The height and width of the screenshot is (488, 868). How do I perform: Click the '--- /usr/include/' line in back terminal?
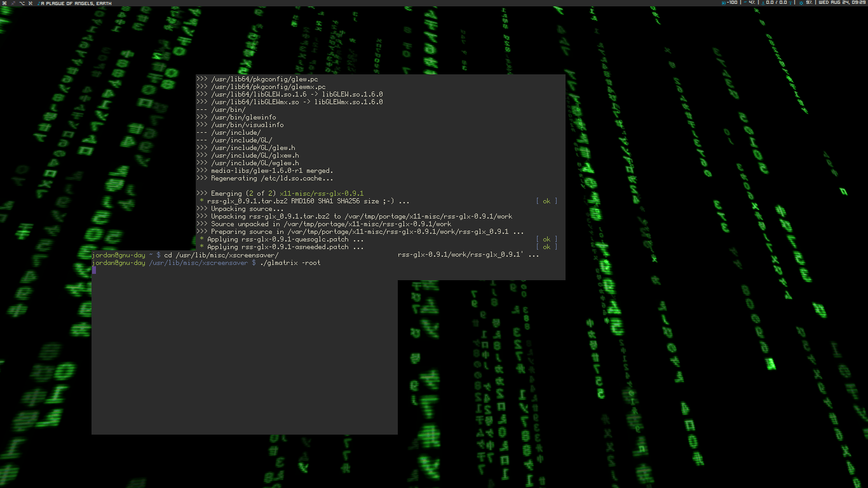(229, 133)
